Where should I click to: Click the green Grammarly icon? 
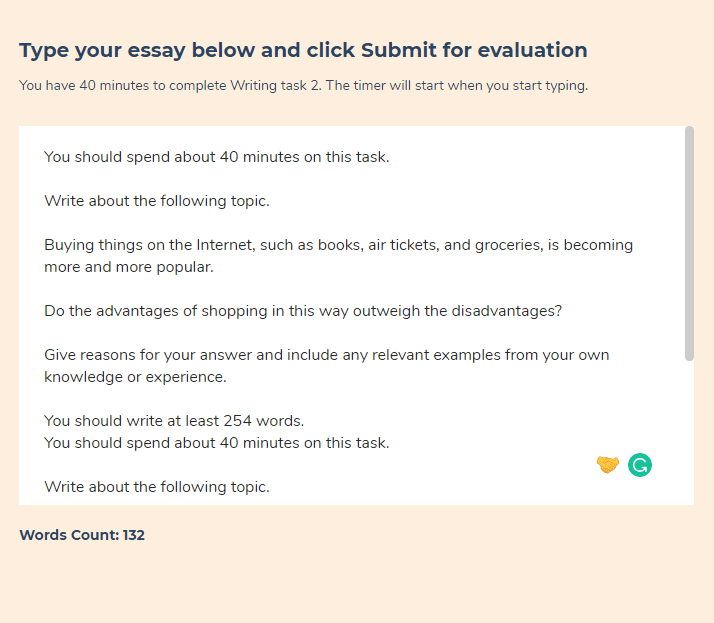click(640, 465)
